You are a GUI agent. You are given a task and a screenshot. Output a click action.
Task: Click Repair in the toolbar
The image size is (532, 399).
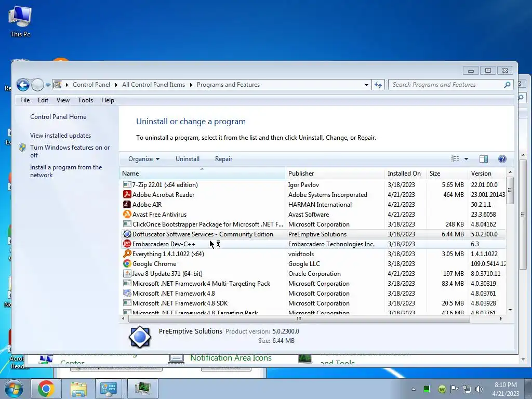223,159
